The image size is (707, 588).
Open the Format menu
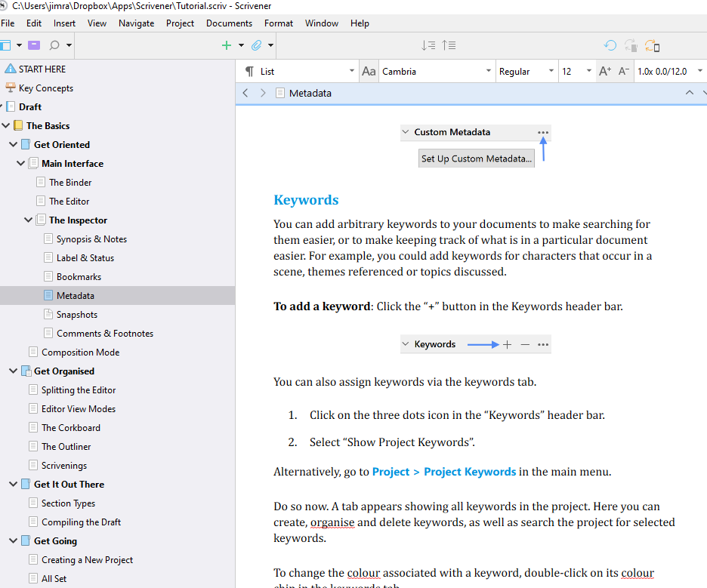pos(278,23)
